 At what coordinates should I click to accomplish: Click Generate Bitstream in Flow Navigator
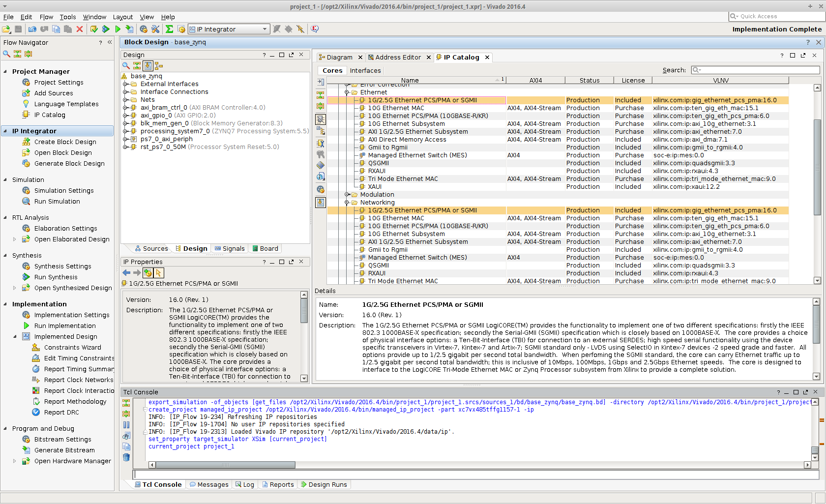click(x=64, y=450)
